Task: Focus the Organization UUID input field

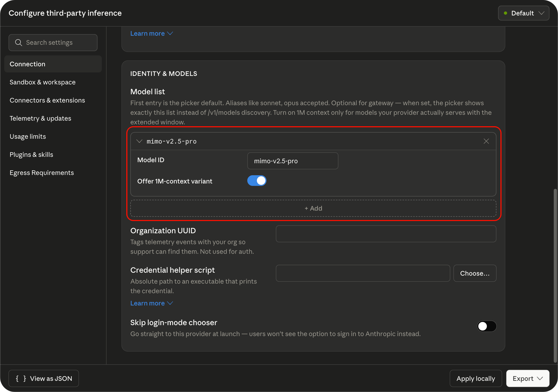Action: click(x=386, y=234)
